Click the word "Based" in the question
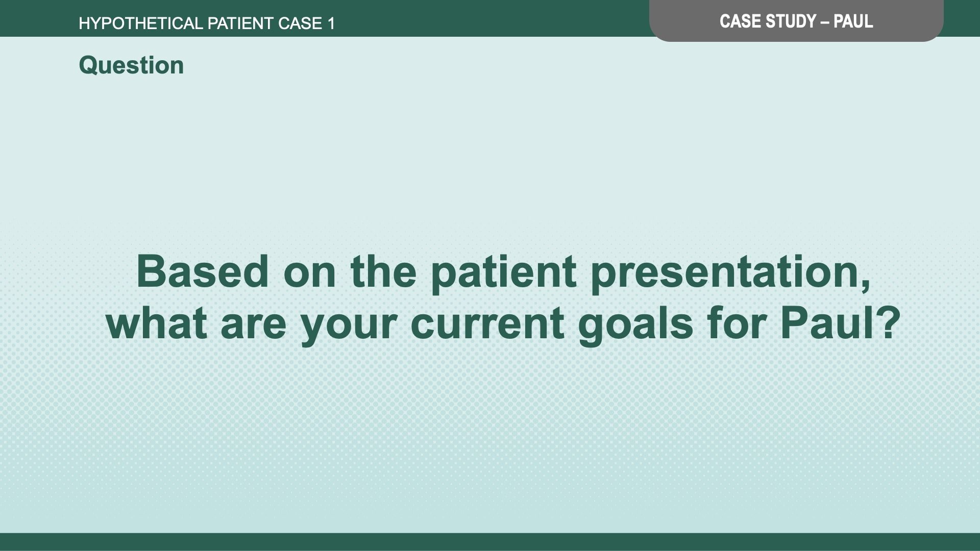Viewport: 980px width, 551px height. (x=202, y=272)
